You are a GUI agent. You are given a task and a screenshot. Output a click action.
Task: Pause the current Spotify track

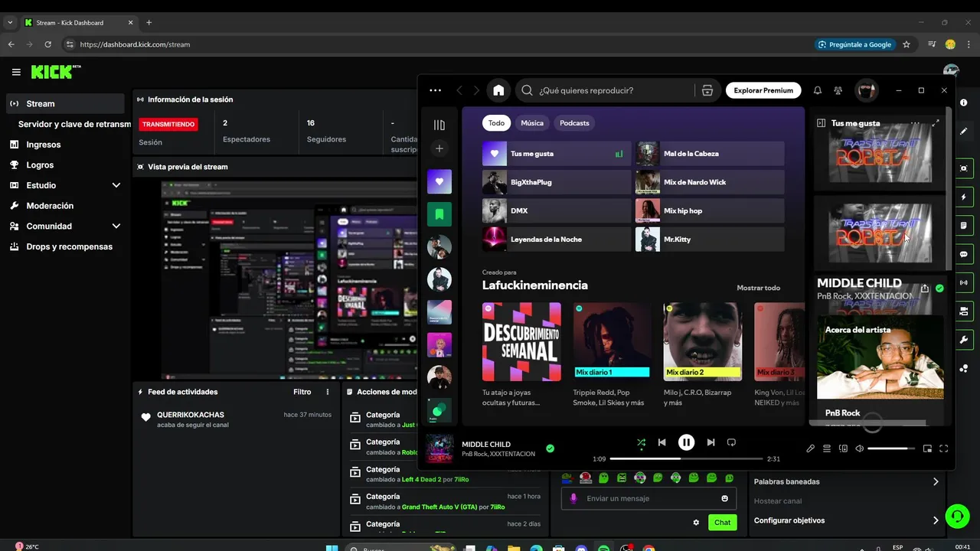point(686,442)
